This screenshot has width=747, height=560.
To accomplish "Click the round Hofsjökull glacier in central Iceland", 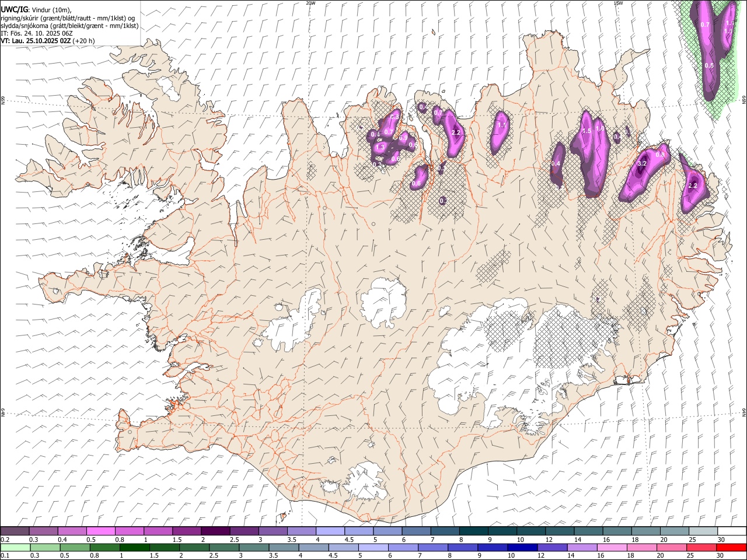I will 384,303.
